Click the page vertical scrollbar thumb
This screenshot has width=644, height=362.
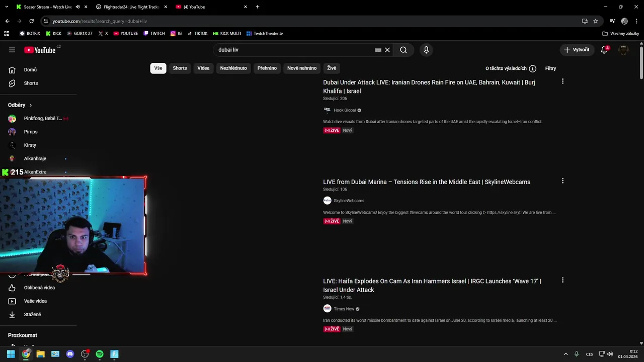click(641, 62)
